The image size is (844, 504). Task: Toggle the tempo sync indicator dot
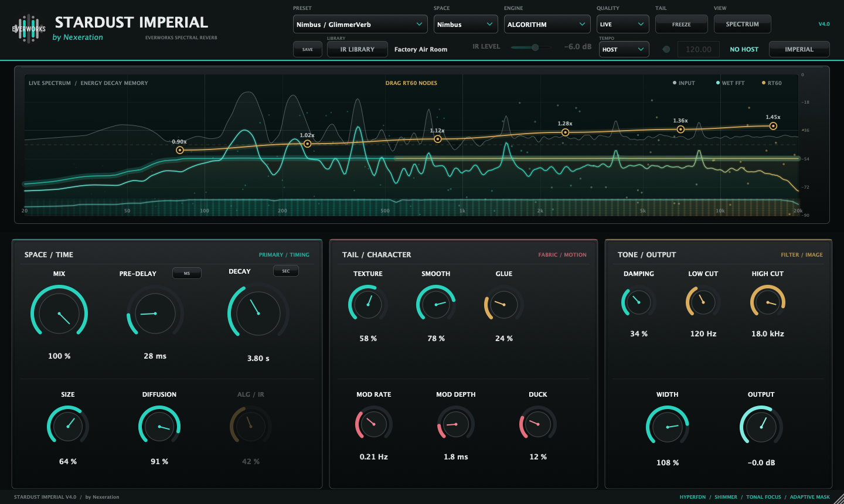666,49
